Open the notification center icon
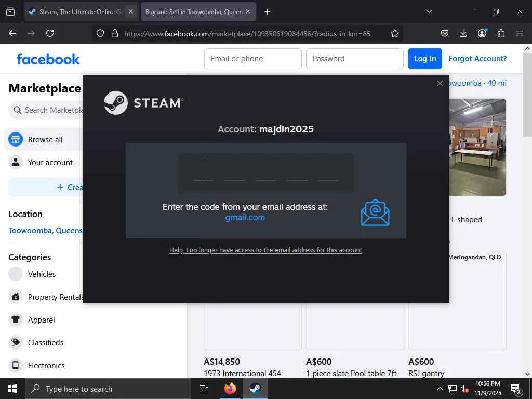 515,389
